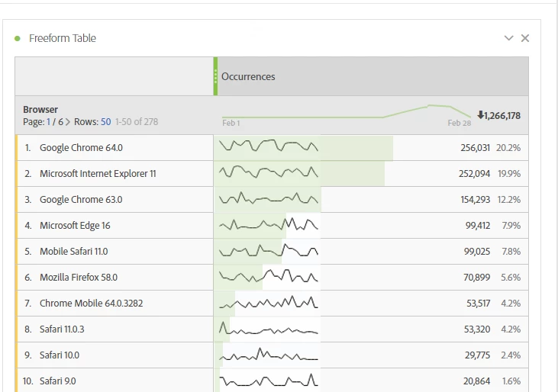Click the Microsoft Edge 16 sparkline
This screenshot has height=392, width=558.
tap(269, 224)
